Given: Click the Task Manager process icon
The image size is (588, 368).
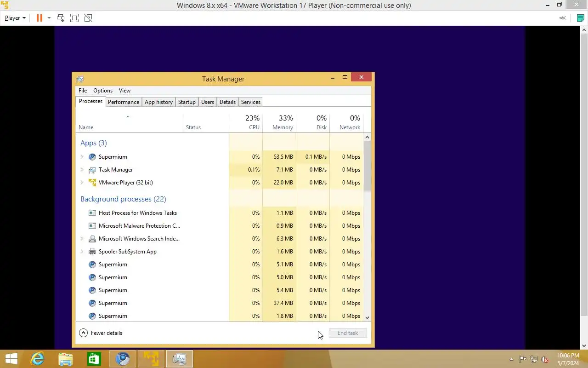Looking at the screenshot, I should coord(92,170).
